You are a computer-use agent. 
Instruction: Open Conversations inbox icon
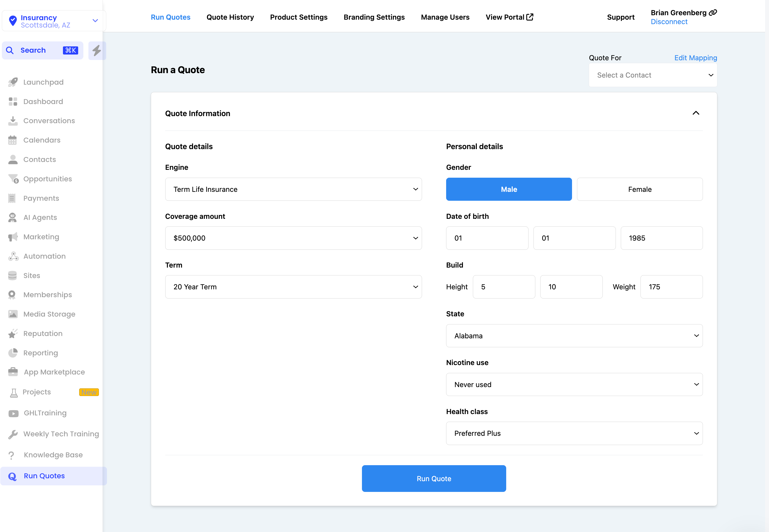click(x=13, y=121)
